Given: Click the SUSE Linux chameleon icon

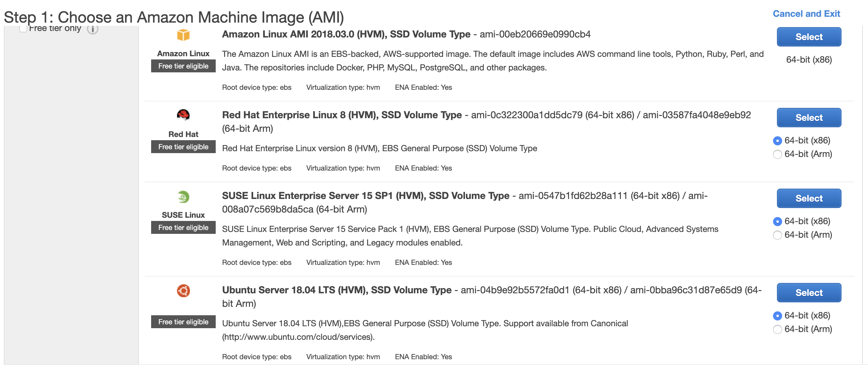Looking at the screenshot, I should point(183,196).
